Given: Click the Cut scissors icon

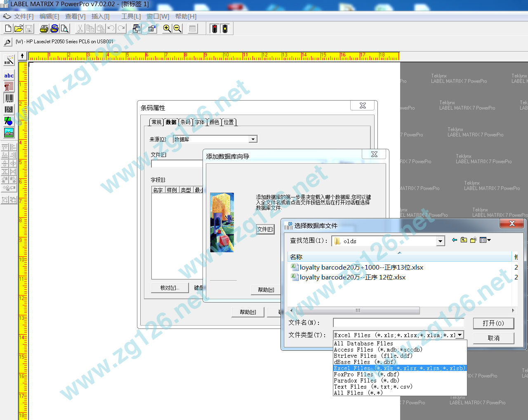Looking at the screenshot, I should tap(80, 28).
